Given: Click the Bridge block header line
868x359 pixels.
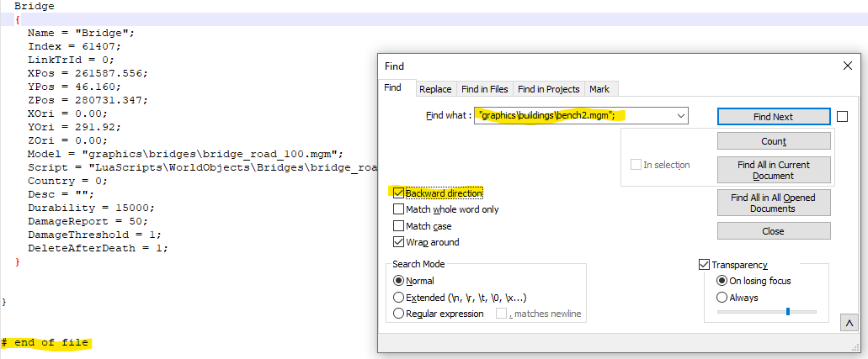Looking at the screenshot, I should click(x=35, y=6).
